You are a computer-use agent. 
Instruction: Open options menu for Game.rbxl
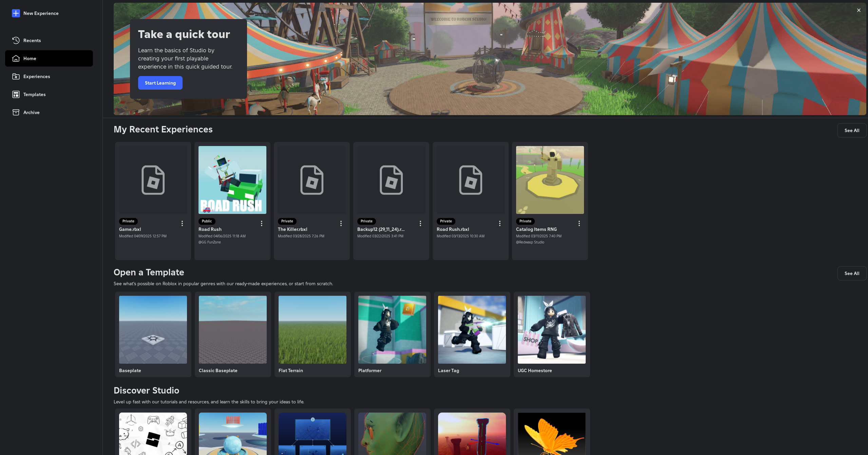182,223
